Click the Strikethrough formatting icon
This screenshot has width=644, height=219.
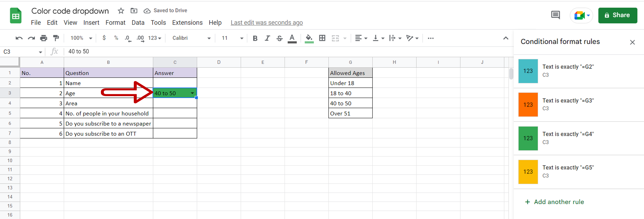pyautogui.click(x=279, y=38)
